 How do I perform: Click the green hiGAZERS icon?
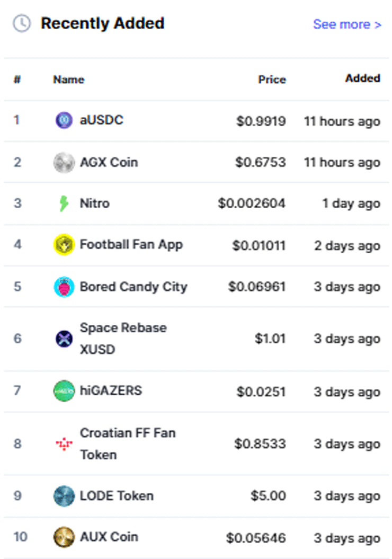[x=64, y=391]
